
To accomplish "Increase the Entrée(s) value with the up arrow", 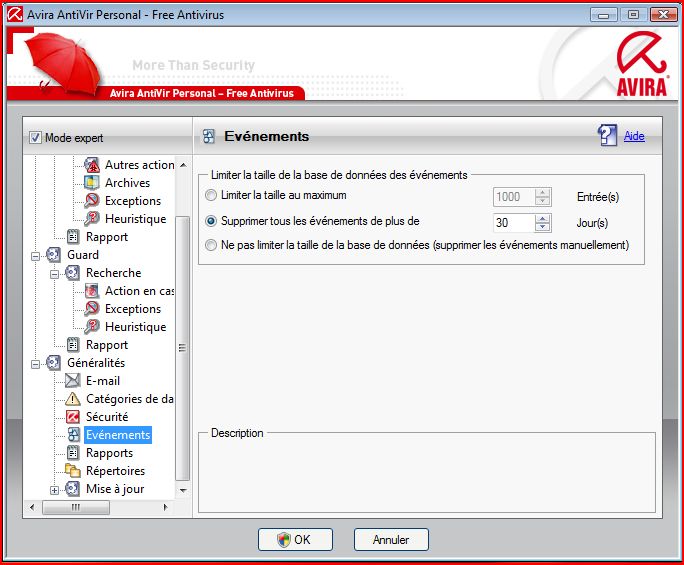I will point(543,192).
